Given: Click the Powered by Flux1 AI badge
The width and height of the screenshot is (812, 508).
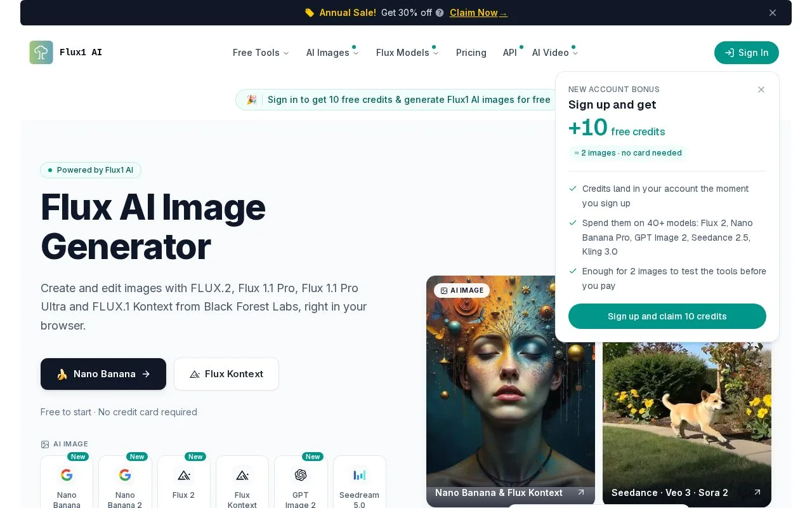Looking at the screenshot, I should [x=91, y=170].
